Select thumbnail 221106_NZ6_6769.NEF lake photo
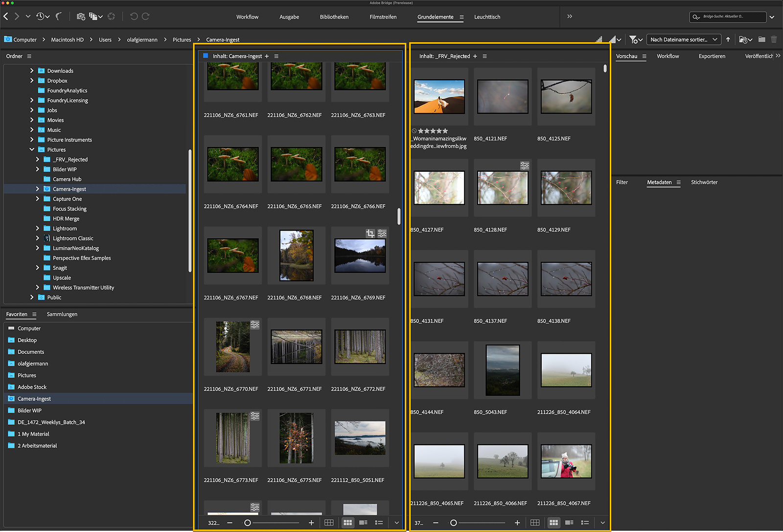 360,256
